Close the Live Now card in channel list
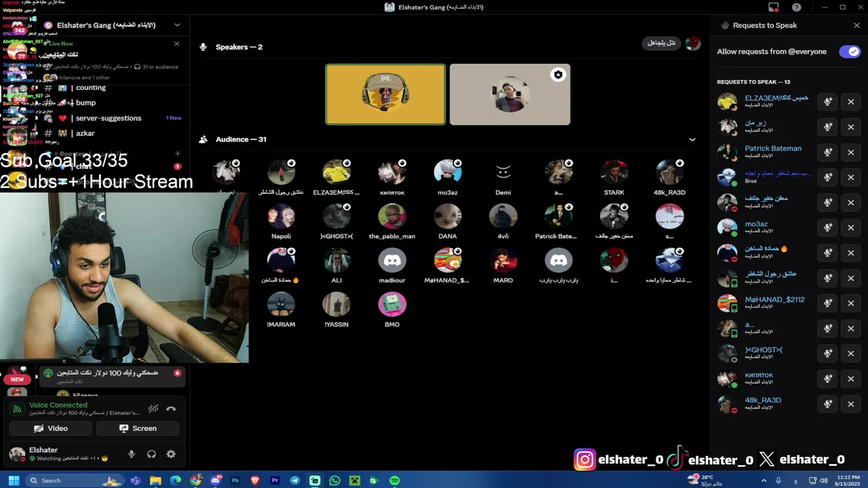The width and height of the screenshot is (868, 488). [176, 43]
